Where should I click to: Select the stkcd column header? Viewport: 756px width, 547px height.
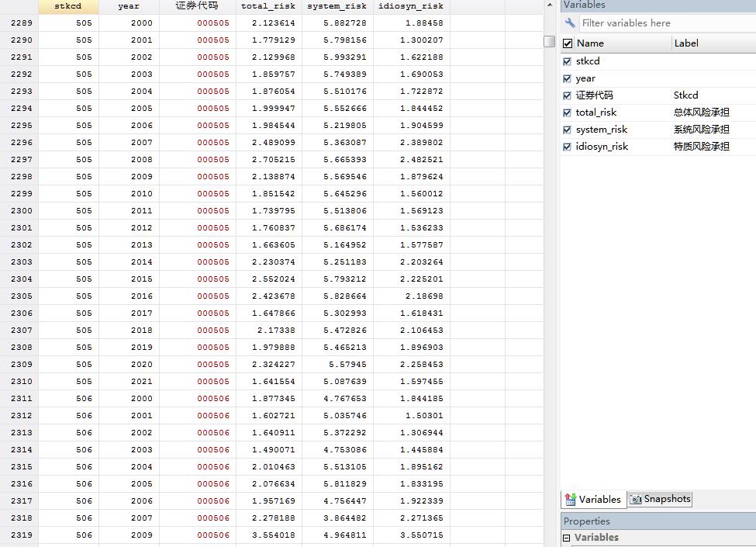tap(68, 6)
